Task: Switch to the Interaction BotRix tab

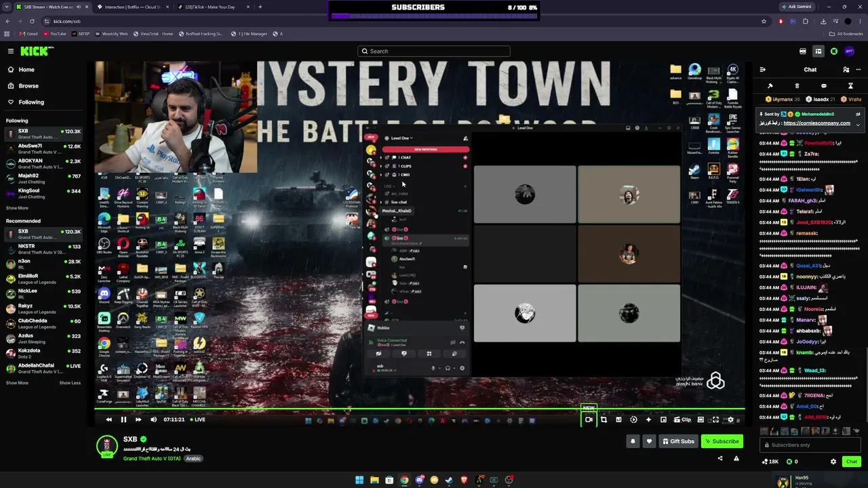Action: pyautogui.click(x=132, y=7)
